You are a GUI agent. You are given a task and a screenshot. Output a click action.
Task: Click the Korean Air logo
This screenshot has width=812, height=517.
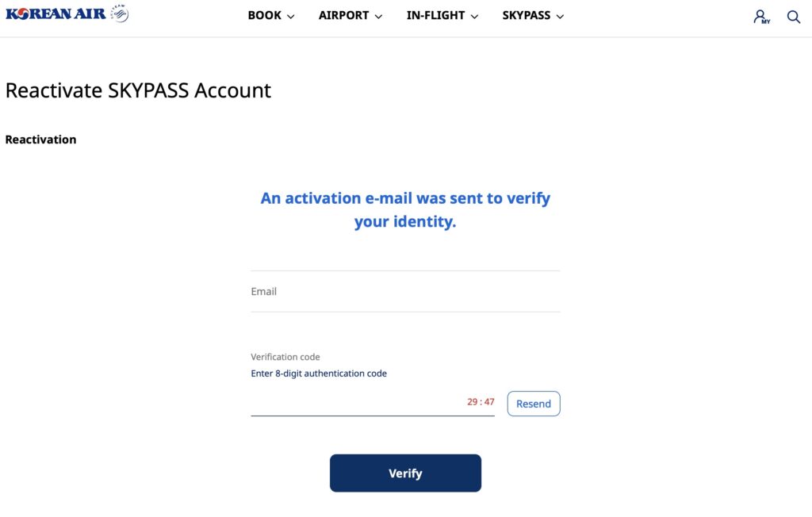(56, 14)
